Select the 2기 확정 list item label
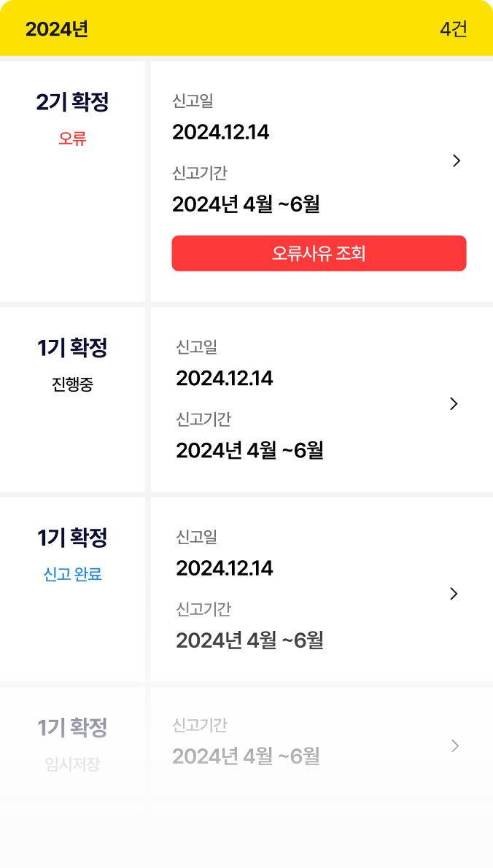493x868 pixels. [x=71, y=103]
